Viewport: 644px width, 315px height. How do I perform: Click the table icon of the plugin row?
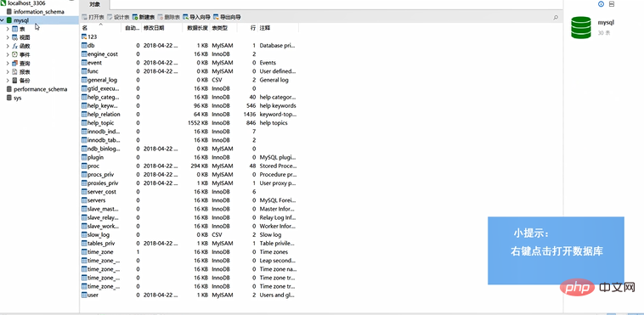click(x=85, y=157)
